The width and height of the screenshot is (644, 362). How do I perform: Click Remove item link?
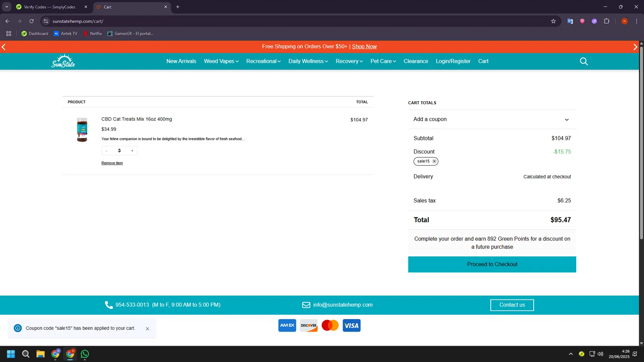[x=112, y=163]
